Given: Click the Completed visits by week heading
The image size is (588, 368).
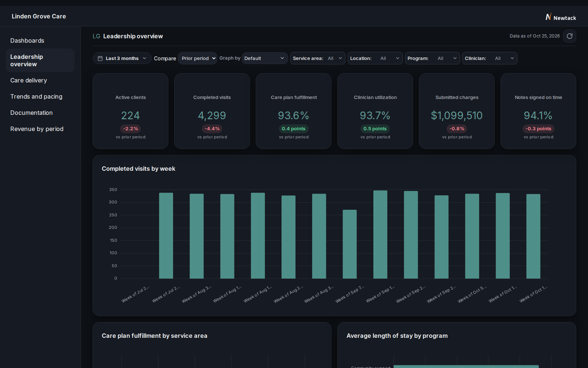Looking at the screenshot, I should tap(139, 169).
